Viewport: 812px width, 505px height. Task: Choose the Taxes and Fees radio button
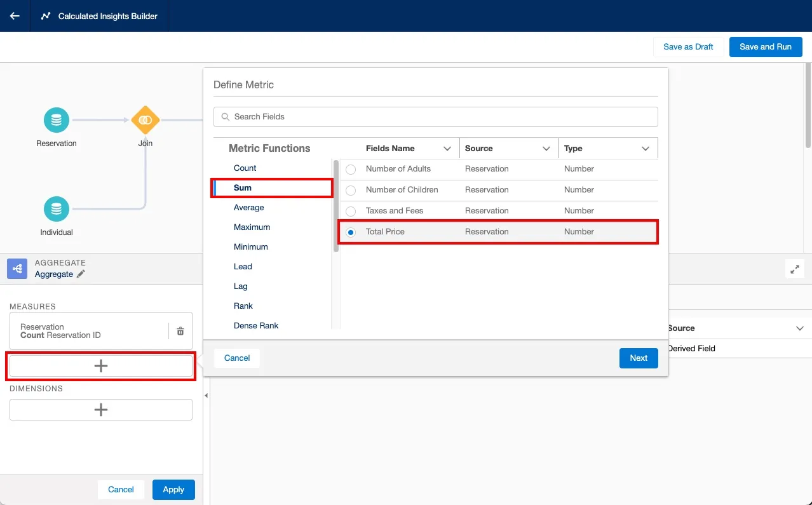(351, 211)
